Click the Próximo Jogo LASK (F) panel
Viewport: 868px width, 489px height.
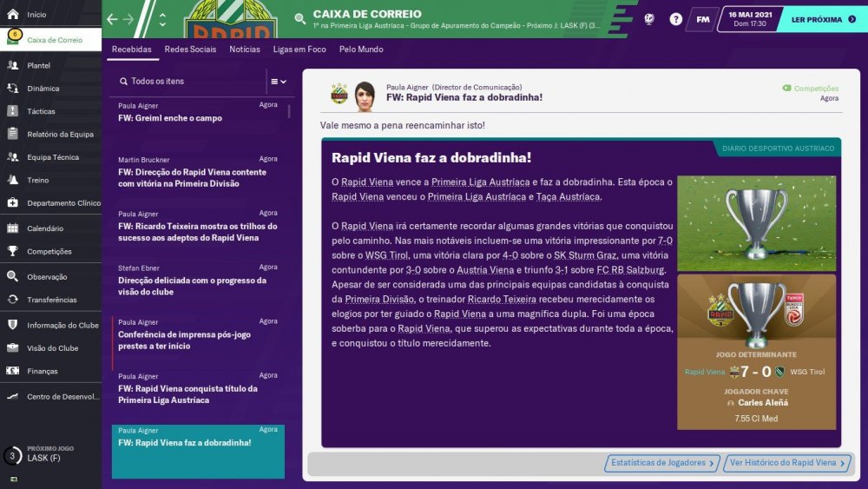pyautogui.click(x=50, y=454)
